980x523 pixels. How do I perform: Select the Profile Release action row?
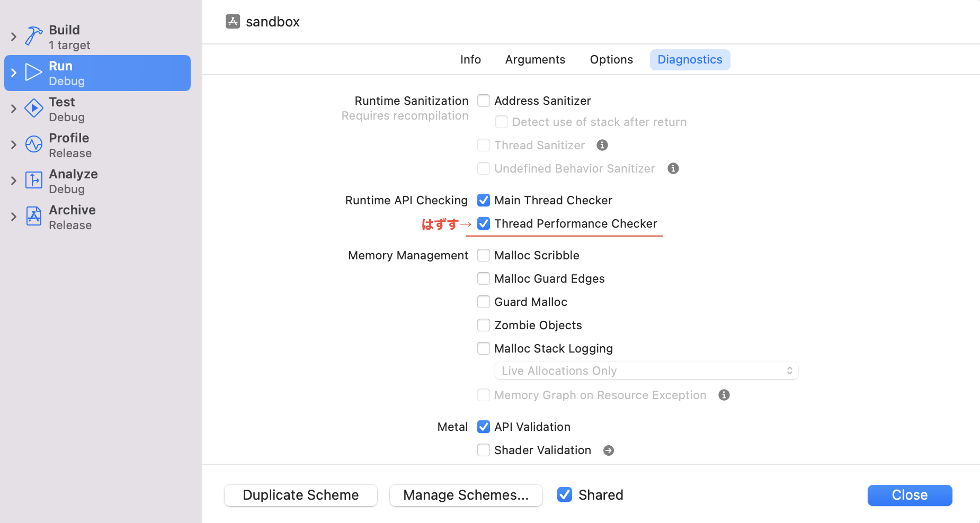pyautogui.click(x=97, y=145)
